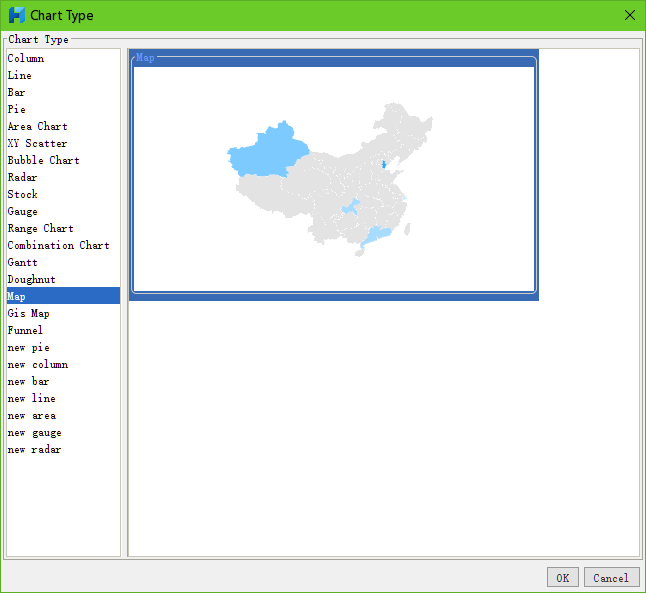The image size is (646, 593).
Task: Select Gantt chart type
Action: point(63,262)
